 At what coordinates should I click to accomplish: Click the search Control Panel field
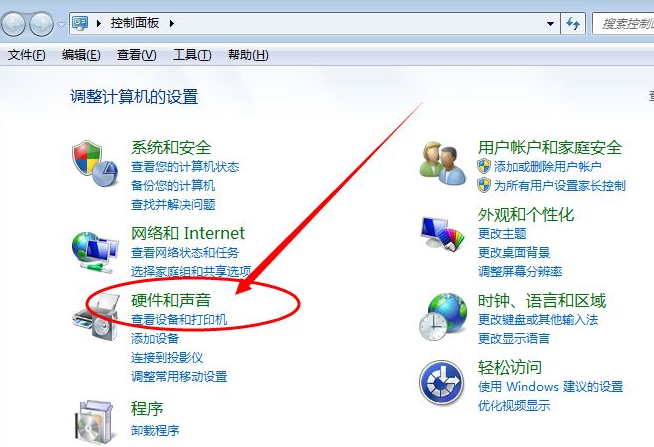(x=623, y=24)
